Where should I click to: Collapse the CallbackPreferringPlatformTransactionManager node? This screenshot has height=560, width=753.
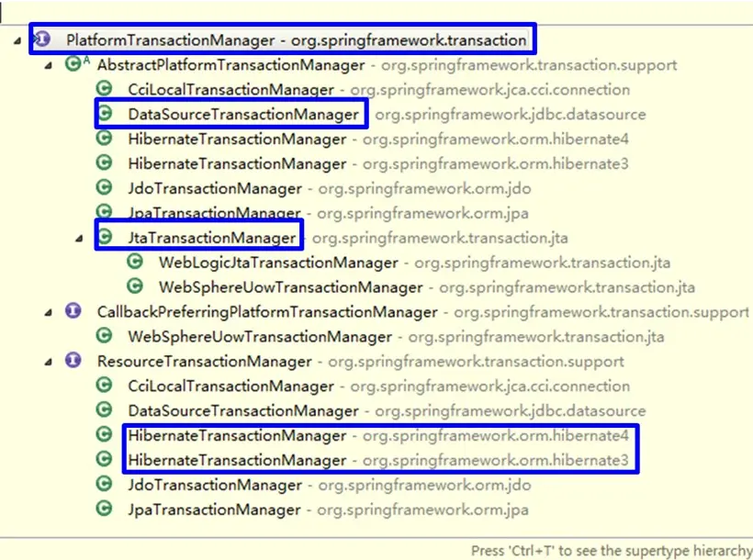pyautogui.click(x=48, y=313)
